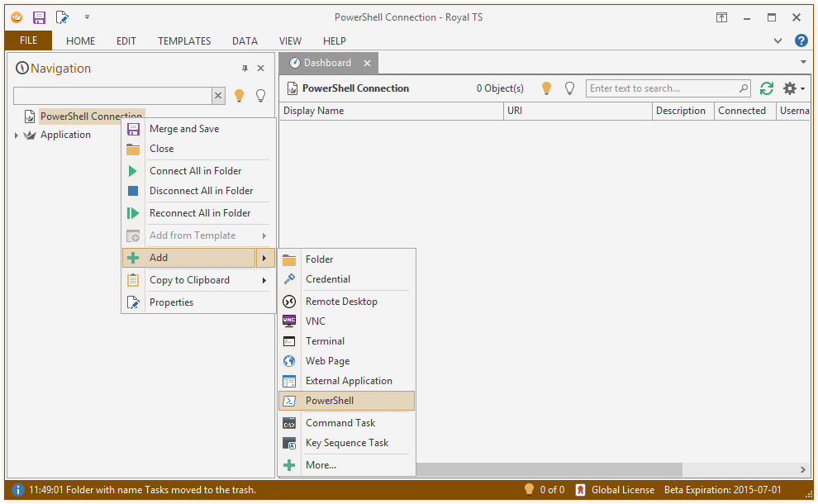Click the clear search X in Navigation
The image size is (818, 504).
pyautogui.click(x=218, y=96)
